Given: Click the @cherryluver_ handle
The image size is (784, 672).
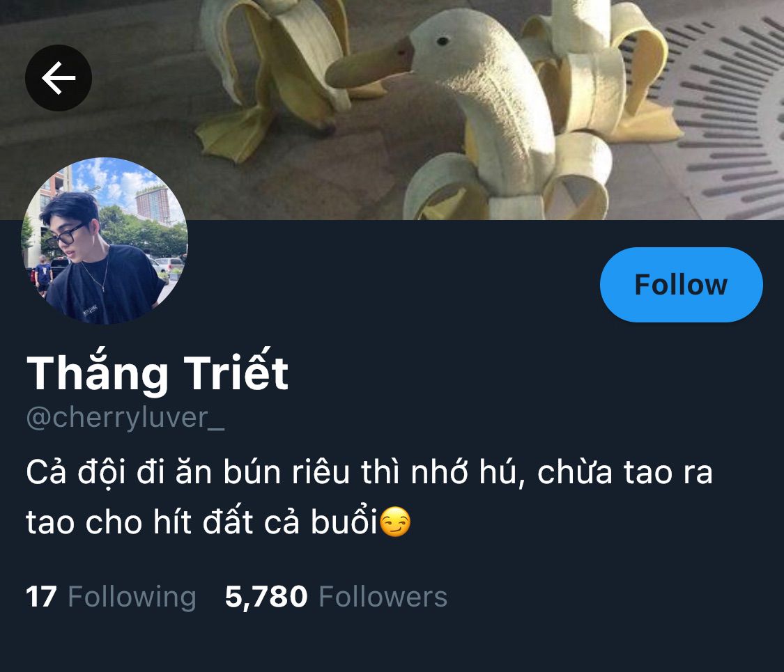Looking at the screenshot, I should click(x=125, y=419).
